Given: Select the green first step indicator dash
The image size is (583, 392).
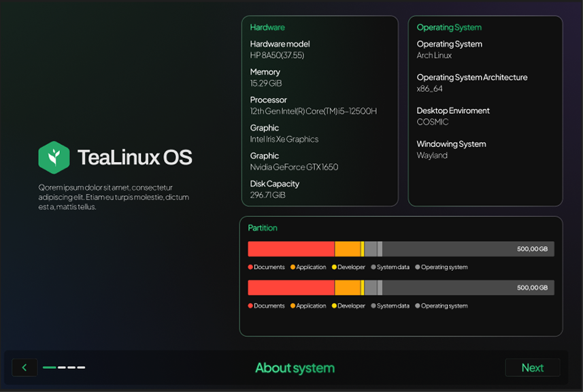Looking at the screenshot, I should [49, 367].
